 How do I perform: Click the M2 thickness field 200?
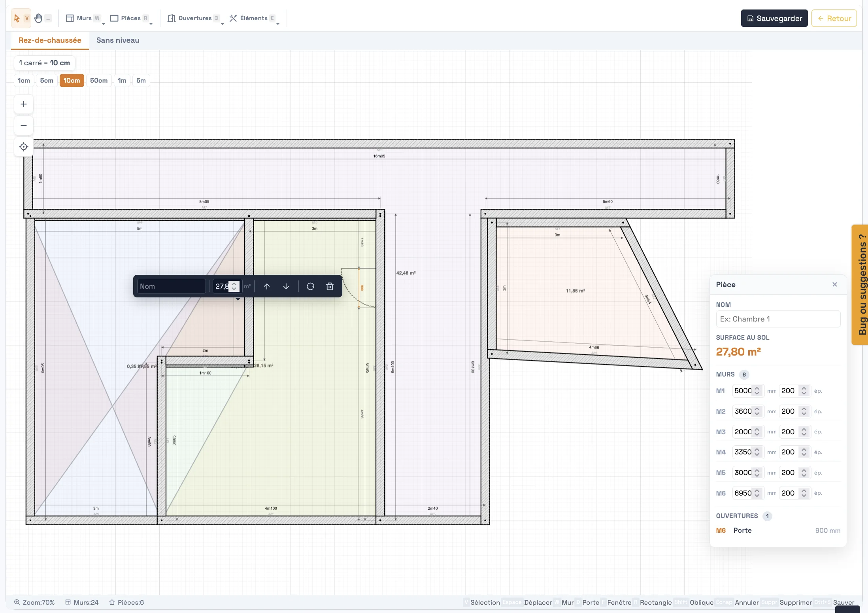pyautogui.click(x=794, y=411)
